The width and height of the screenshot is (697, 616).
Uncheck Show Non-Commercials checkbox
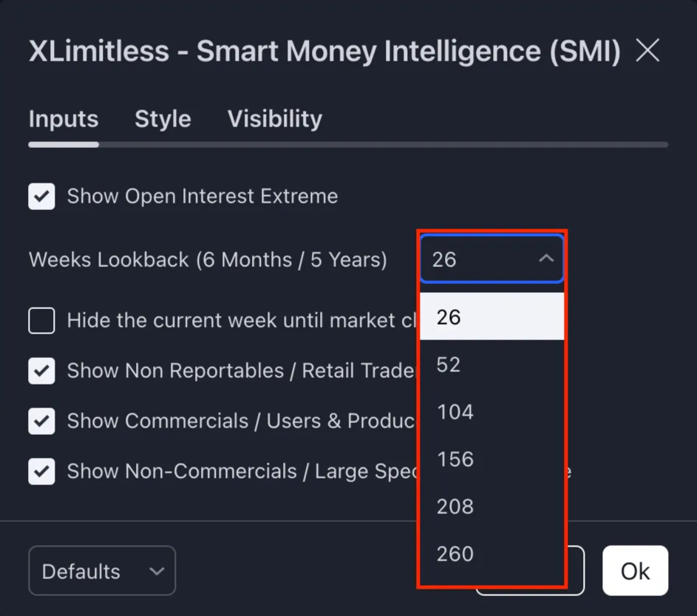tap(42, 472)
